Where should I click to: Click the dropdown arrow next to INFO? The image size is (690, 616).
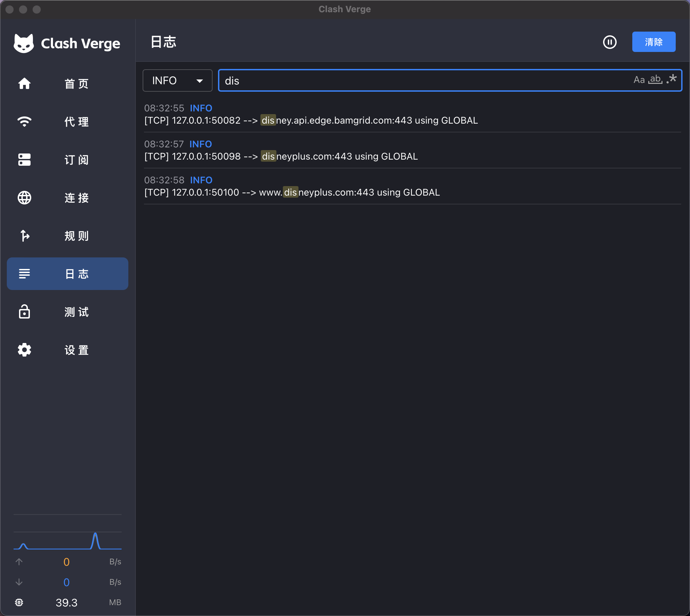click(200, 81)
